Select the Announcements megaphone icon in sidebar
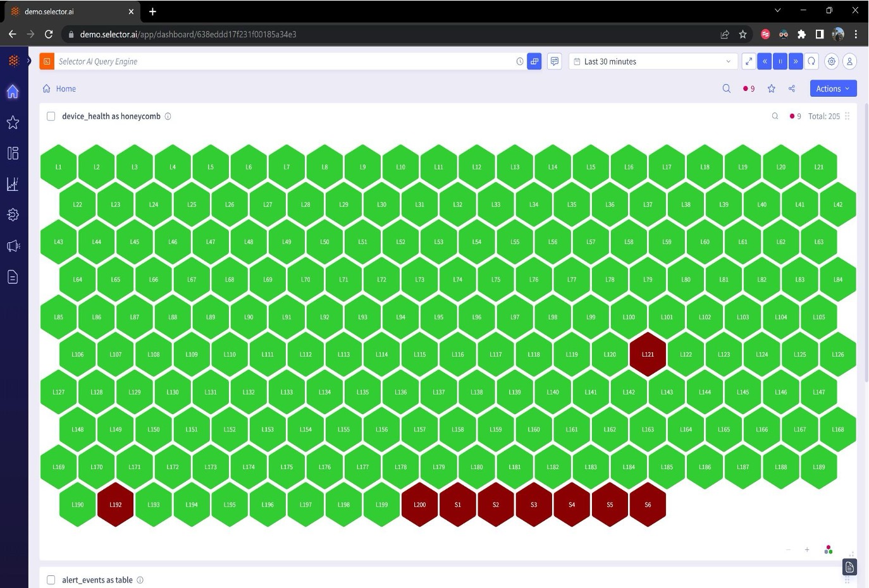 click(13, 246)
